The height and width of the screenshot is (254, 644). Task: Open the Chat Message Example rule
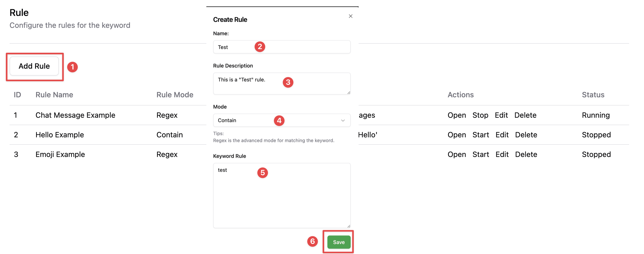click(457, 115)
